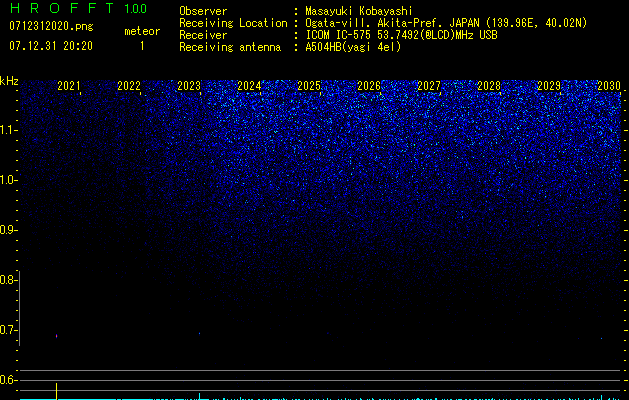Click the Receiving antenna field label
Screen dimensions: 629x400
coord(230,47)
